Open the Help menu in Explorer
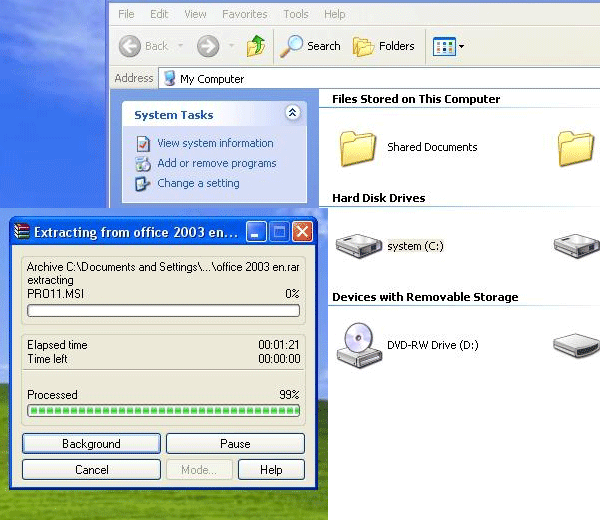Viewport: 600px width, 520px height. pos(334,14)
